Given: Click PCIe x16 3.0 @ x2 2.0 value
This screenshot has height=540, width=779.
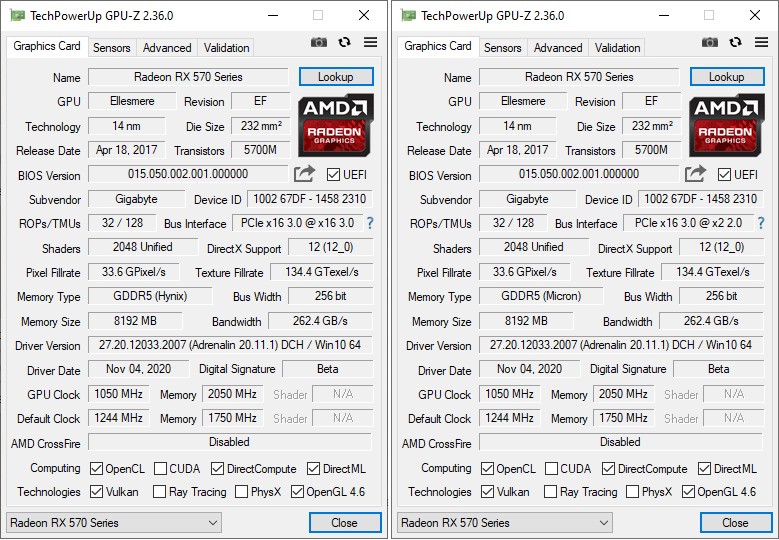Looking at the screenshot, I should pyautogui.click(x=689, y=223).
